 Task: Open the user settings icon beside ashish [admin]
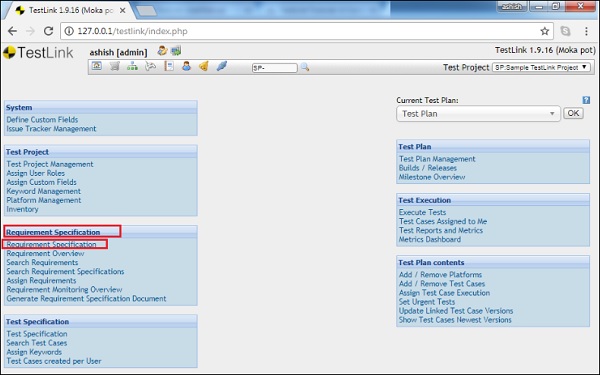[162, 51]
